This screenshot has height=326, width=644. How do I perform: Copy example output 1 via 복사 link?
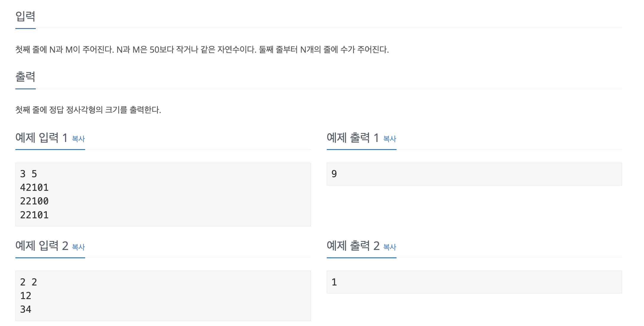[x=390, y=139]
